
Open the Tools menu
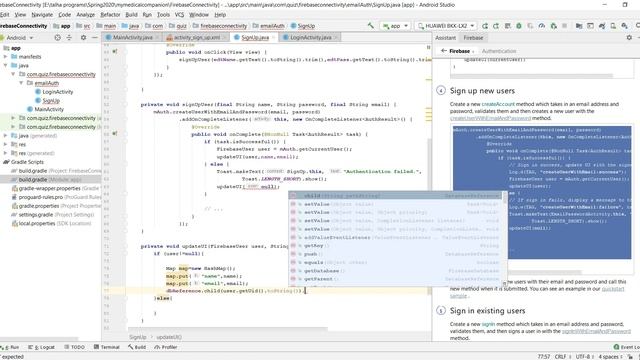click(163, 15)
